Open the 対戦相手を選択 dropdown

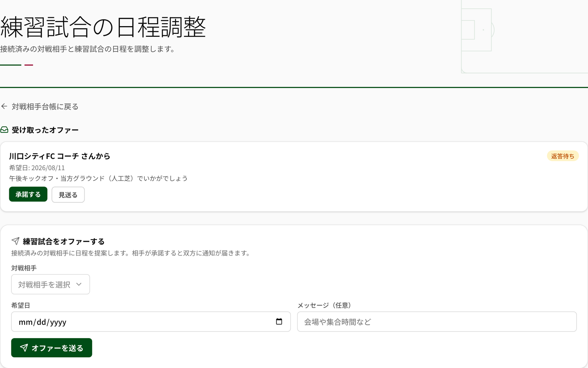click(x=51, y=284)
